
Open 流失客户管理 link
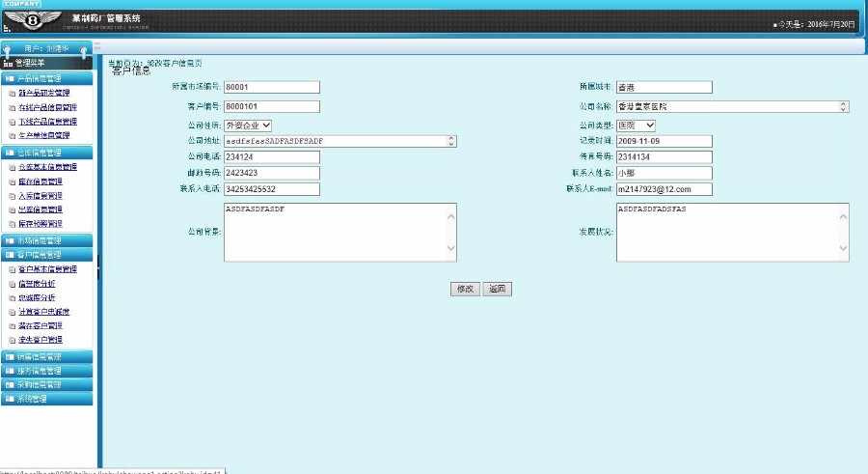(x=41, y=341)
